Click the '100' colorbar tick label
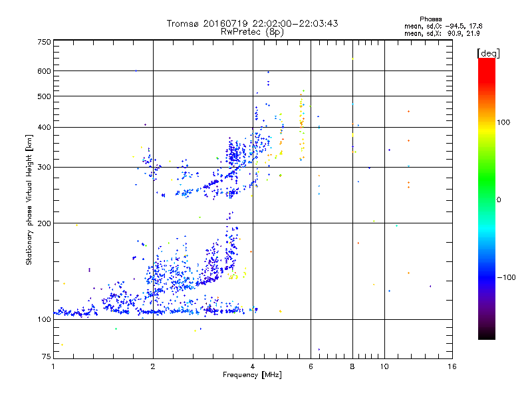The height and width of the screenshot is (399, 532). 503,122
